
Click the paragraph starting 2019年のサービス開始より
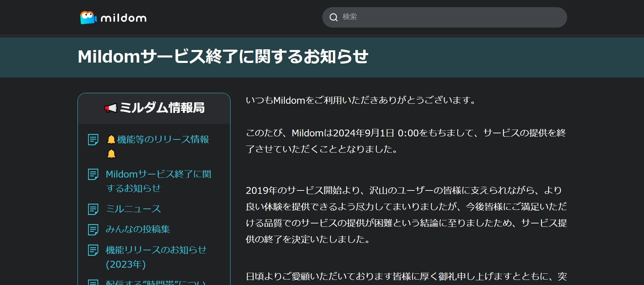pos(406,215)
